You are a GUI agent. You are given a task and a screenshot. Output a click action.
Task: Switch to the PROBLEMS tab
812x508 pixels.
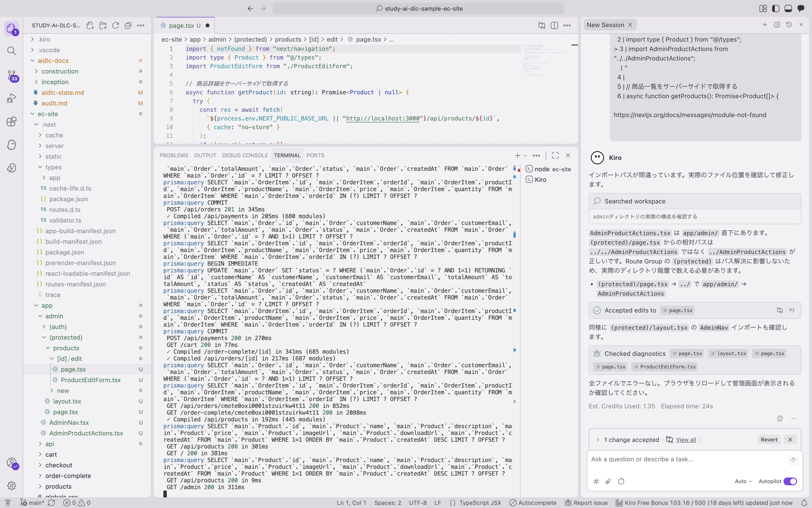(174, 156)
